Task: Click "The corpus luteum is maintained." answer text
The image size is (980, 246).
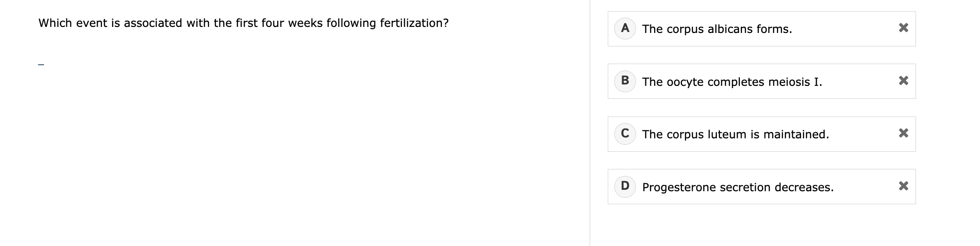Action: 735,135
